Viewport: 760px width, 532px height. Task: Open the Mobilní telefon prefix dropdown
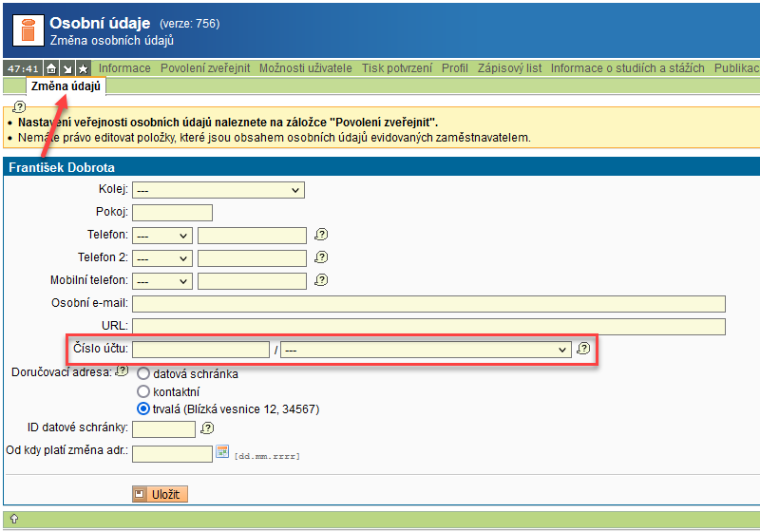click(x=162, y=281)
